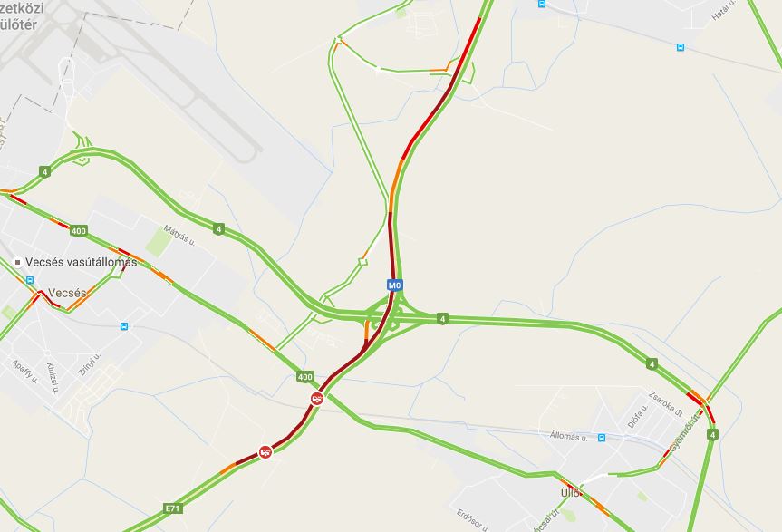
Task: Click the Kinizsi u. street label
Action: point(52,377)
